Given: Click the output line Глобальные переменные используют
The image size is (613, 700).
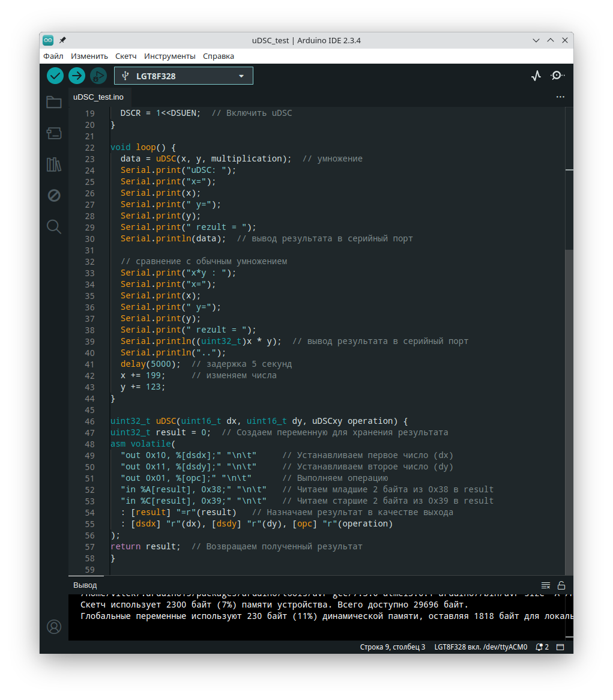Looking at the screenshot, I should coord(327,617).
